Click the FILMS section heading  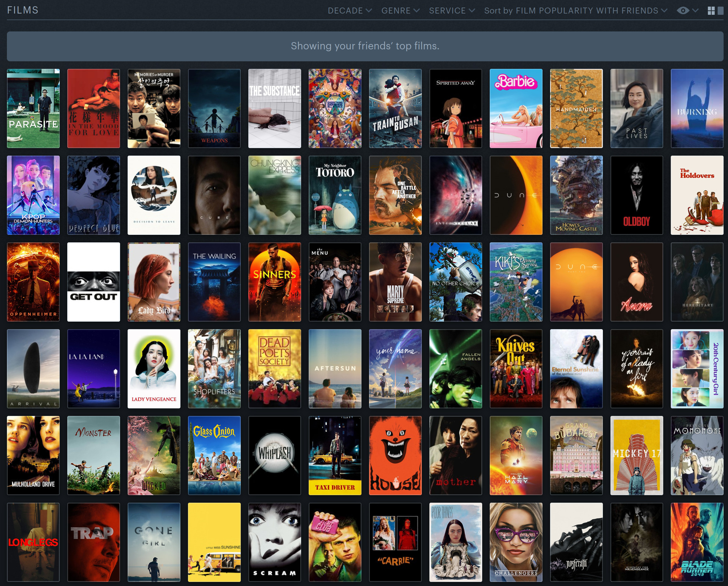23,10
